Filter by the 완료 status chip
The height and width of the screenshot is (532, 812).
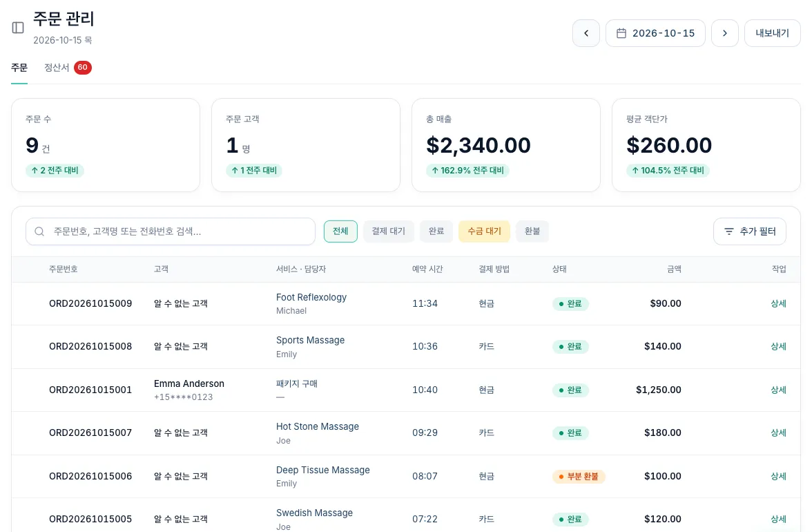(436, 231)
